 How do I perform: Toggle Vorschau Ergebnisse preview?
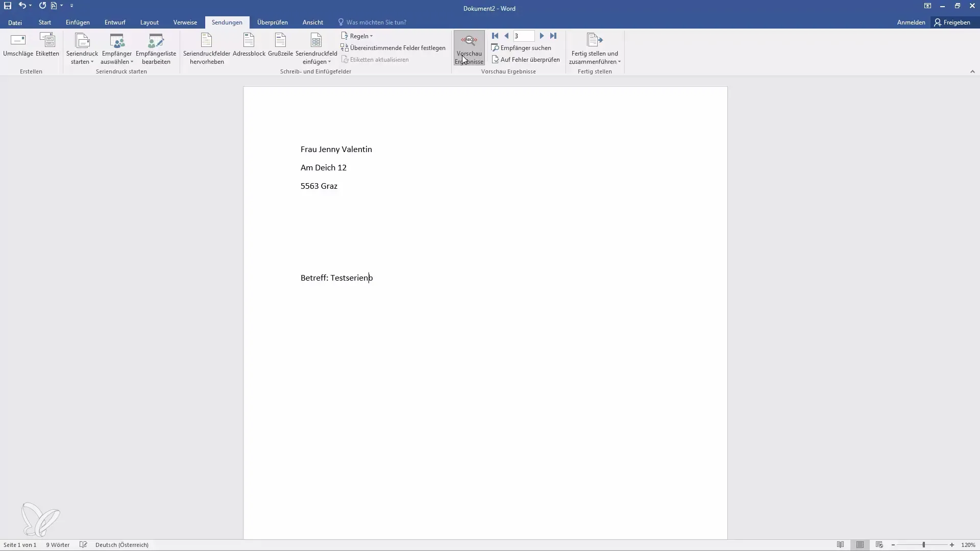[x=469, y=48]
